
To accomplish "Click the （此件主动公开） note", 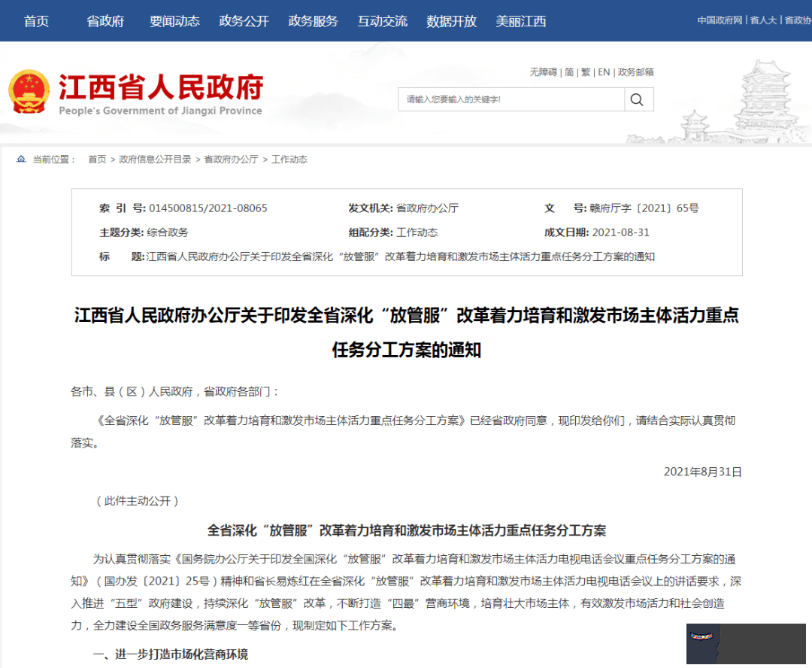I will click(138, 500).
